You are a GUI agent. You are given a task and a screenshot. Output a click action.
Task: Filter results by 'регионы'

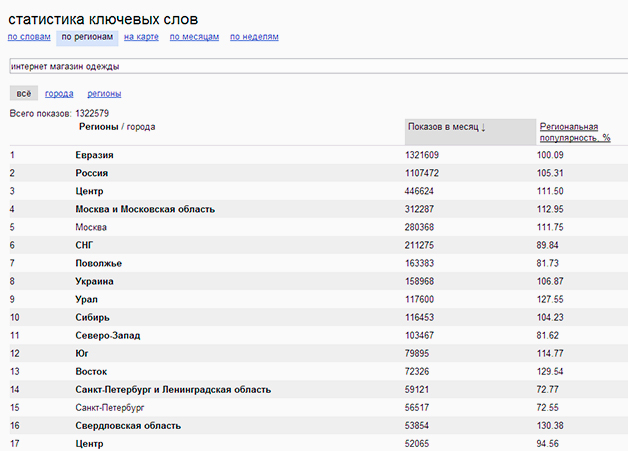tap(104, 94)
